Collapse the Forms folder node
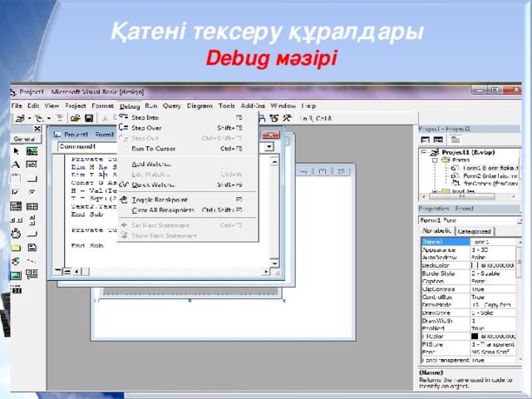Screen dimensions: 532x399 pos(435,160)
